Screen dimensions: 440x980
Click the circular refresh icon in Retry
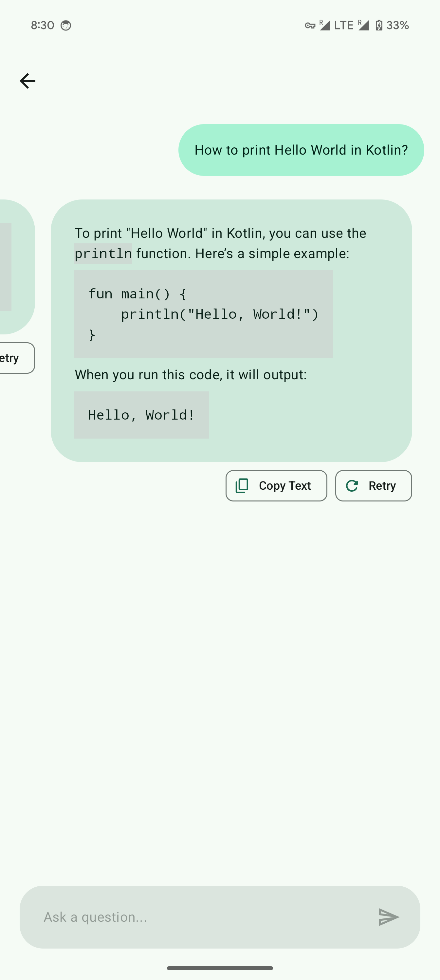coord(352,486)
